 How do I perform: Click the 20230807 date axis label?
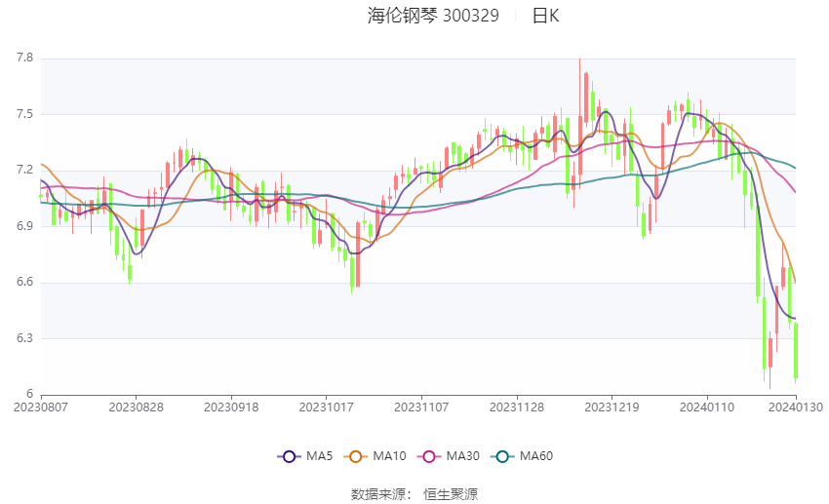point(41,407)
